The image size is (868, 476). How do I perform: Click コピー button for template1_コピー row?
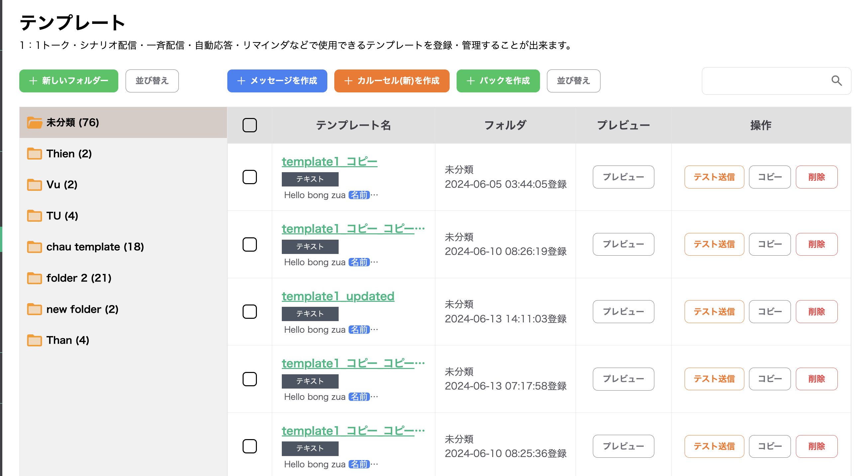click(x=770, y=177)
